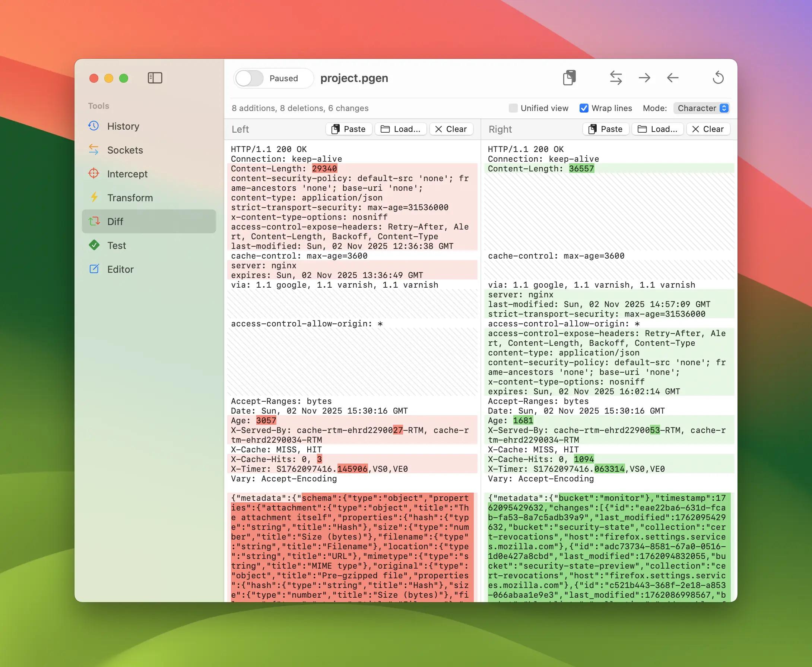Click the right arrow toolbar icon
Viewport: 812px width, 667px height.
coord(644,78)
